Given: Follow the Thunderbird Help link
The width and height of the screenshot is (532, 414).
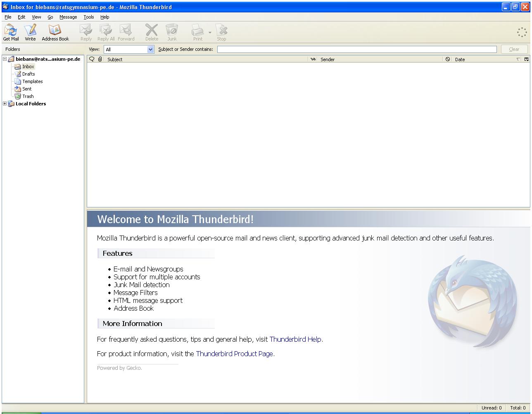Looking at the screenshot, I should click(295, 339).
